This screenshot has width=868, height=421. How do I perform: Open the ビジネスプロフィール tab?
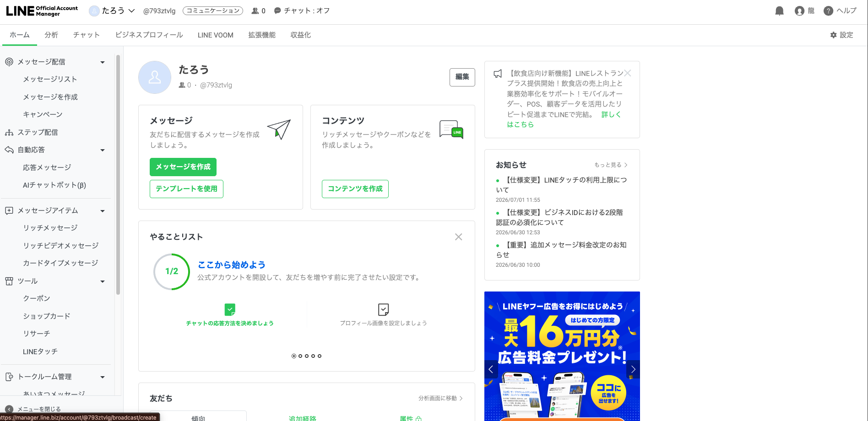(x=149, y=35)
